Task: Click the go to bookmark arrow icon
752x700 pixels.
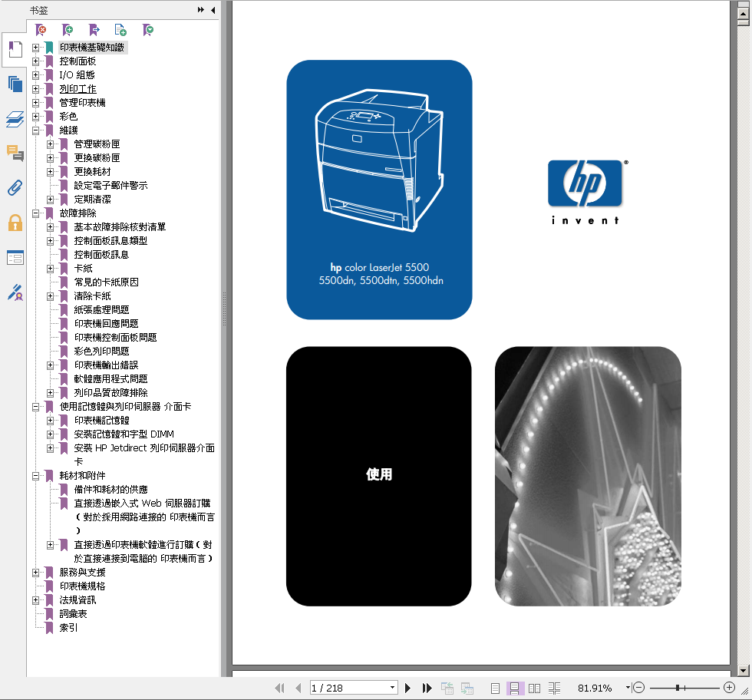Action: point(94,30)
